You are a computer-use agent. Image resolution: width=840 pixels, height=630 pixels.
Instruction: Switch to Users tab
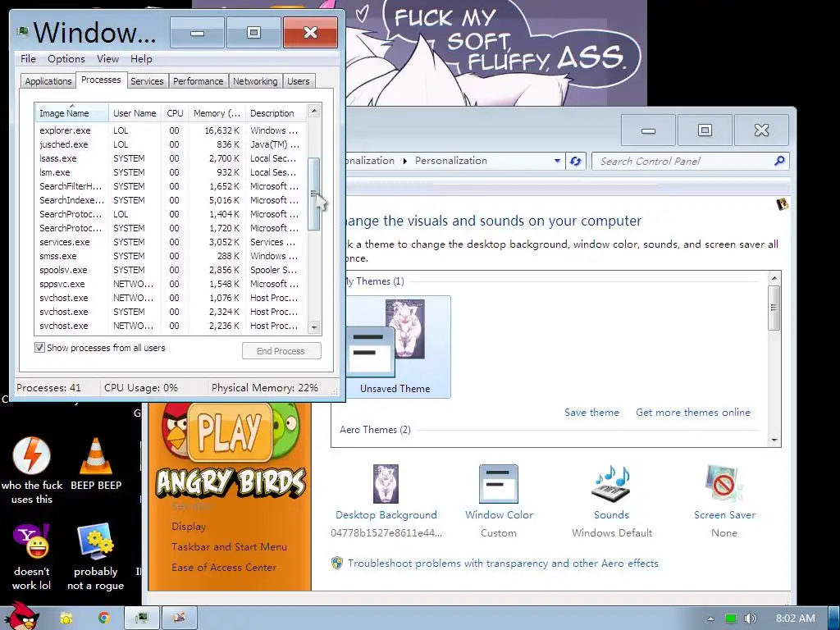[298, 81]
